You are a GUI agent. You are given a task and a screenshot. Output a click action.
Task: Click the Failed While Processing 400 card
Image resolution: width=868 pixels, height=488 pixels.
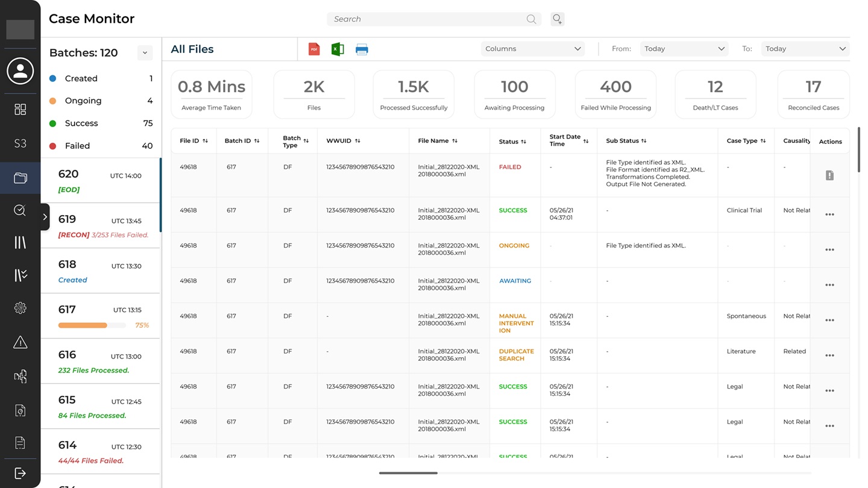[x=615, y=94]
